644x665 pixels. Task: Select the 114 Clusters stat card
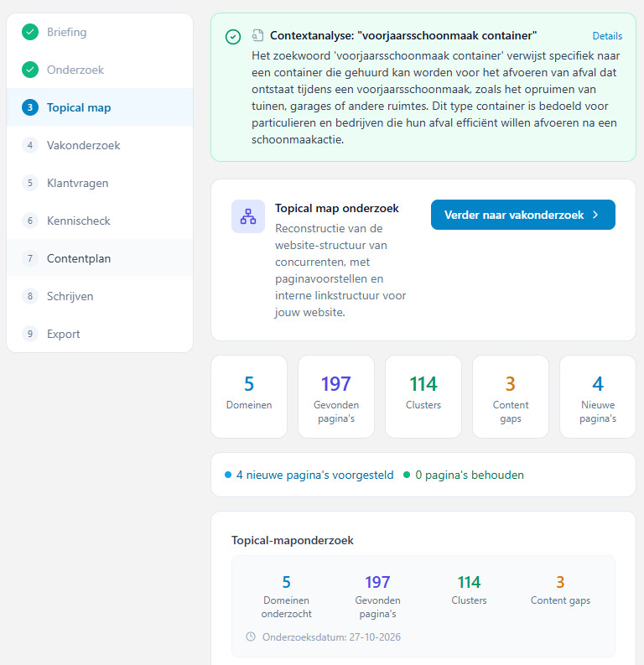pos(423,397)
